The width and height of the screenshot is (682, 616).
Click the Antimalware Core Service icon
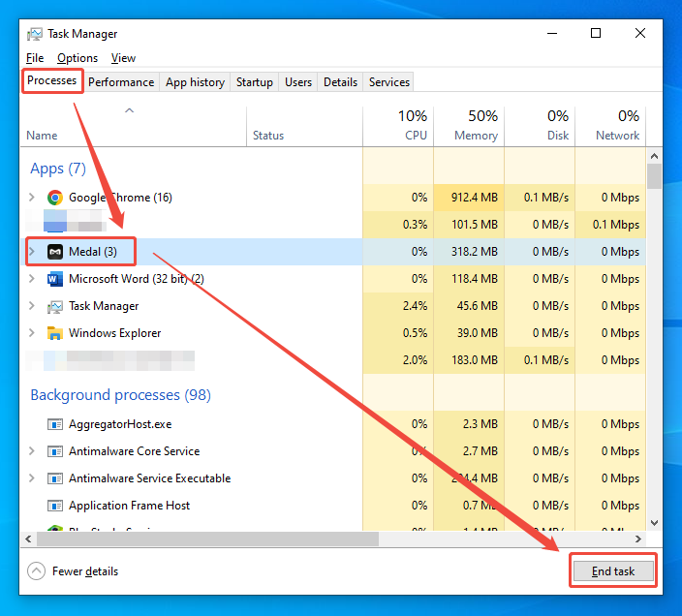[55, 451]
